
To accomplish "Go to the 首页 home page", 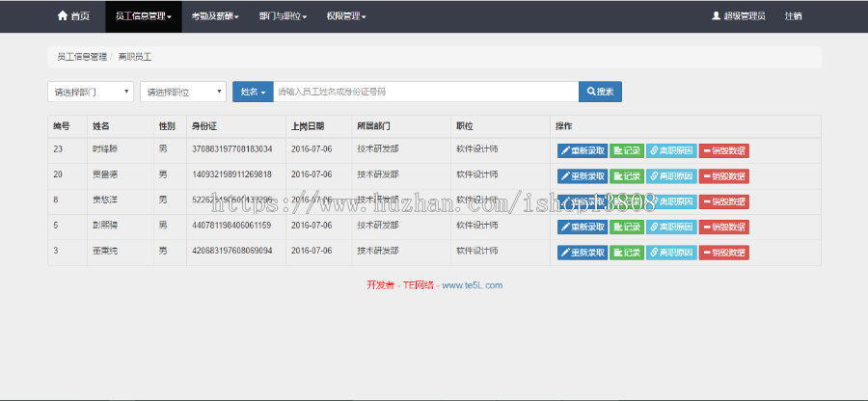I will click(73, 16).
